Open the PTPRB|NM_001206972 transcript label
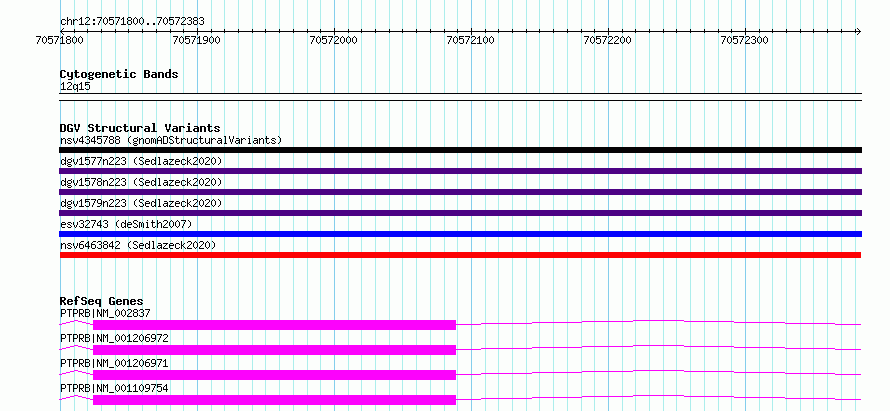This screenshot has width=890, height=411. 114,338
